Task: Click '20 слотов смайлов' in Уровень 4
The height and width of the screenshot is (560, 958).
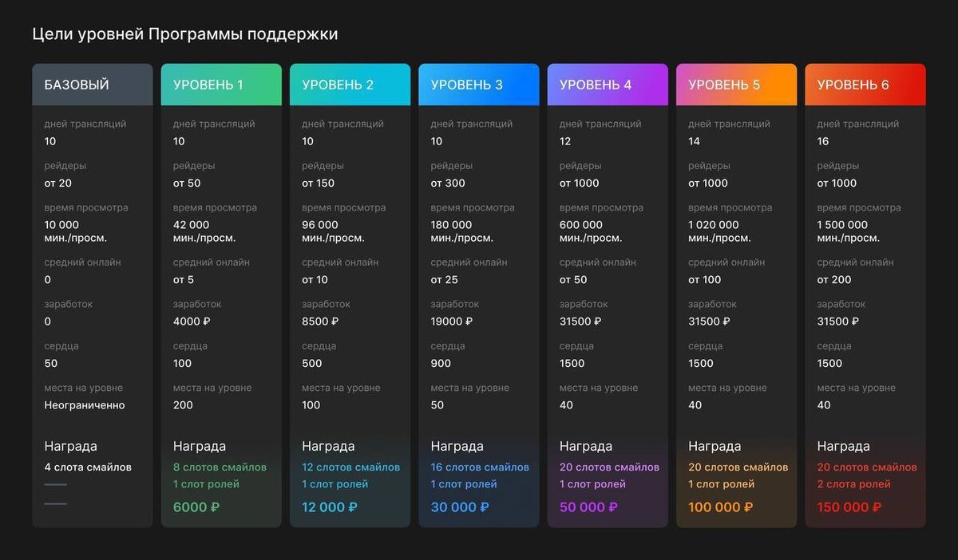Action: [609, 467]
